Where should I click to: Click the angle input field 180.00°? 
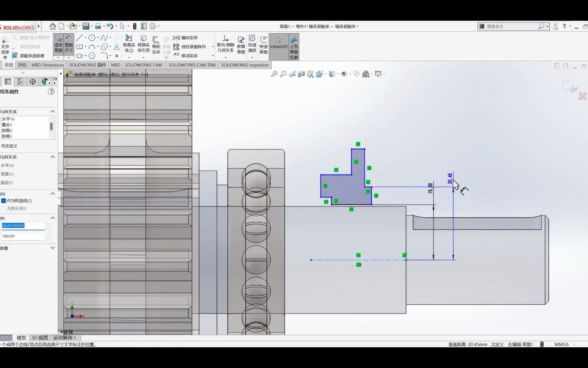pos(23,236)
